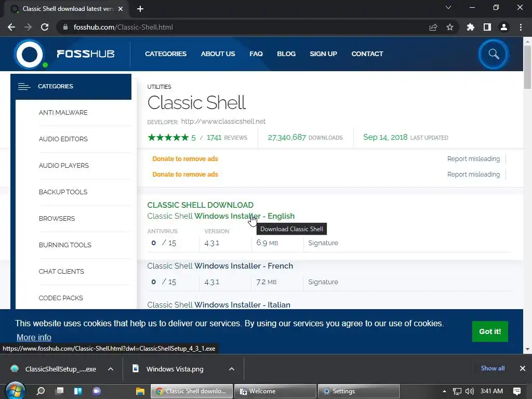Open FAQ navigation item
532x399 pixels.
[256, 54]
